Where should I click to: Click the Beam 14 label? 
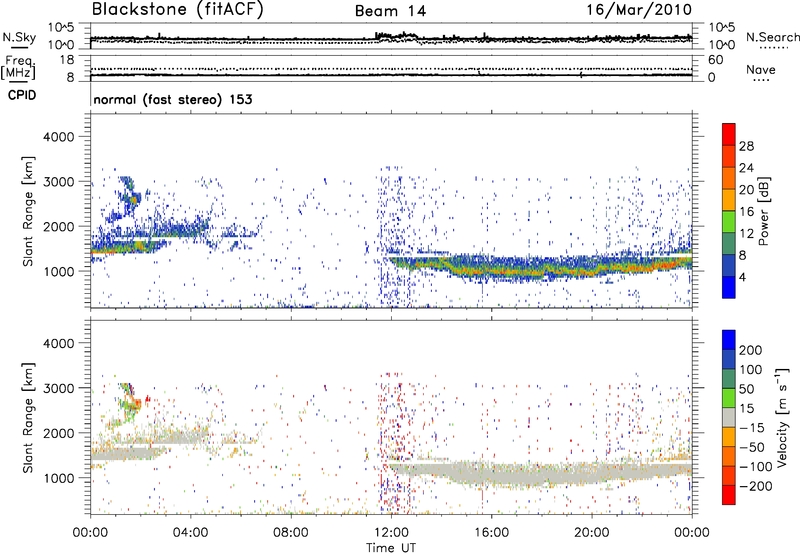(x=390, y=11)
